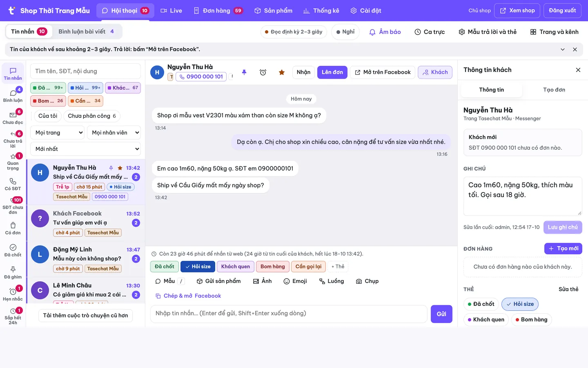This screenshot has width=588, height=368.
Task: Open the Mọi nhân viên staff dropdown
Action: pyautogui.click(x=114, y=132)
